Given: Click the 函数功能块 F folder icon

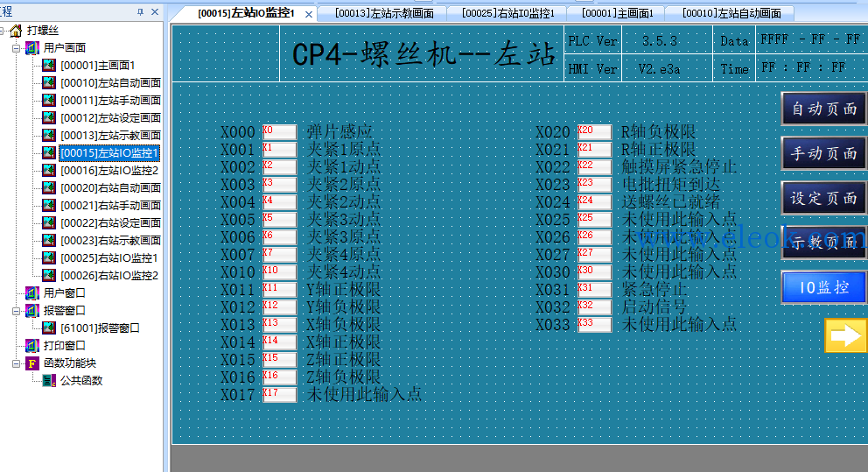Looking at the screenshot, I should (32, 363).
